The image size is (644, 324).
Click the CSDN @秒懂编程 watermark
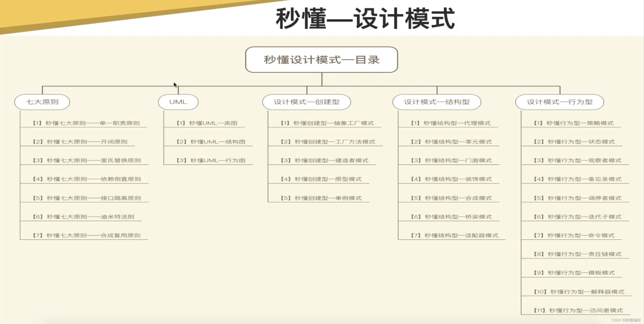626,320
